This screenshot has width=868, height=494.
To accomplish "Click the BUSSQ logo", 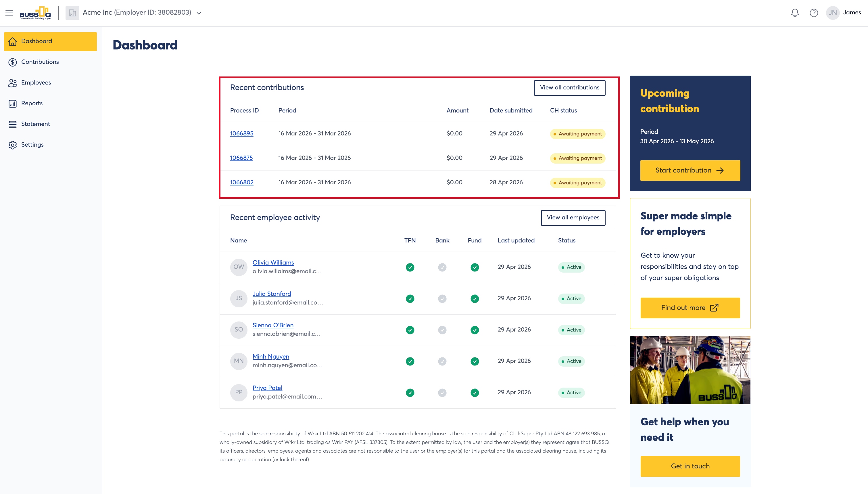I will (35, 13).
